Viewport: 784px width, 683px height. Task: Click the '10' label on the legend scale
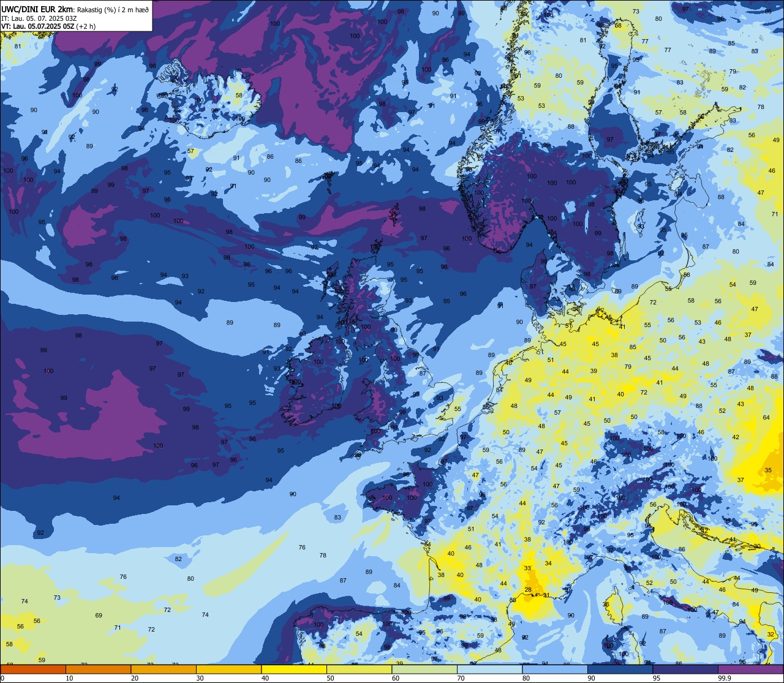[x=69, y=678]
